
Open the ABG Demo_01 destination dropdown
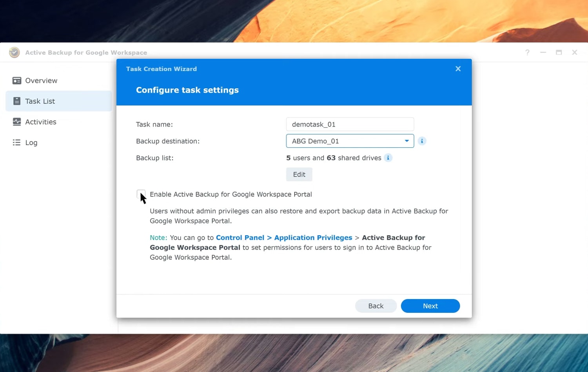pyautogui.click(x=350, y=141)
